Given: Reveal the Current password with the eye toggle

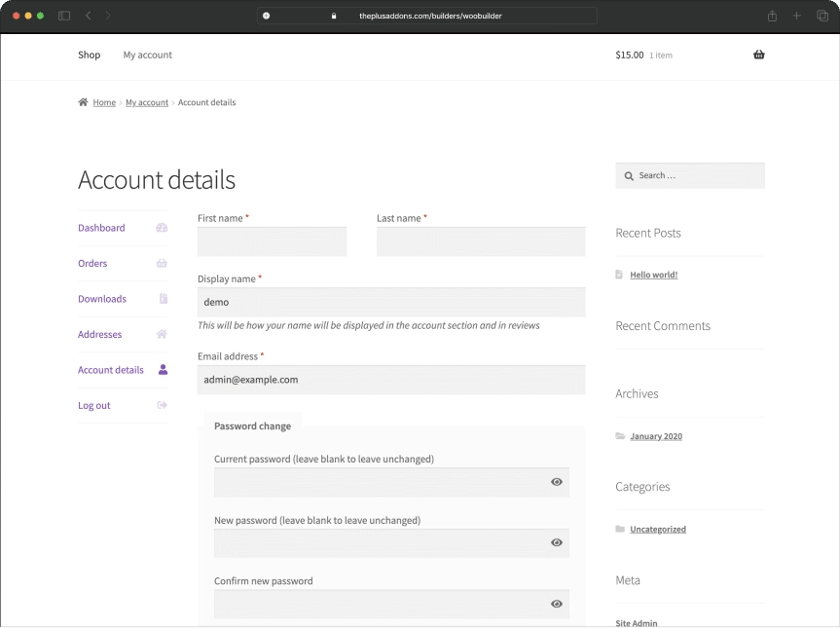Looking at the screenshot, I should coord(556,481).
